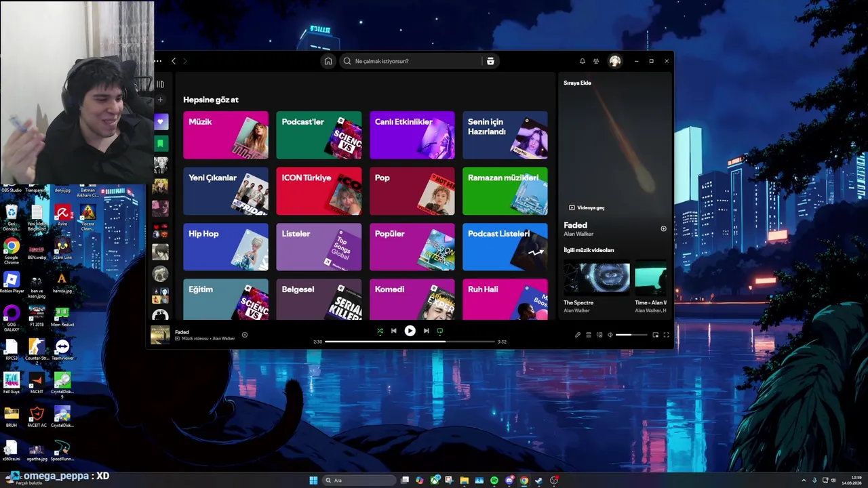Viewport: 868px width, 488px height.
Task: Go to the previous track
Action: pyautogui.click(x=393, y=331)
